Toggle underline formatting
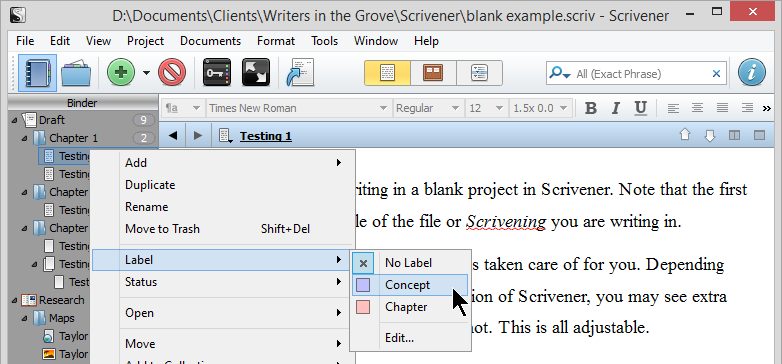This screenshot has width=782, height=364. pyautogui.click(x=640, y=108)
